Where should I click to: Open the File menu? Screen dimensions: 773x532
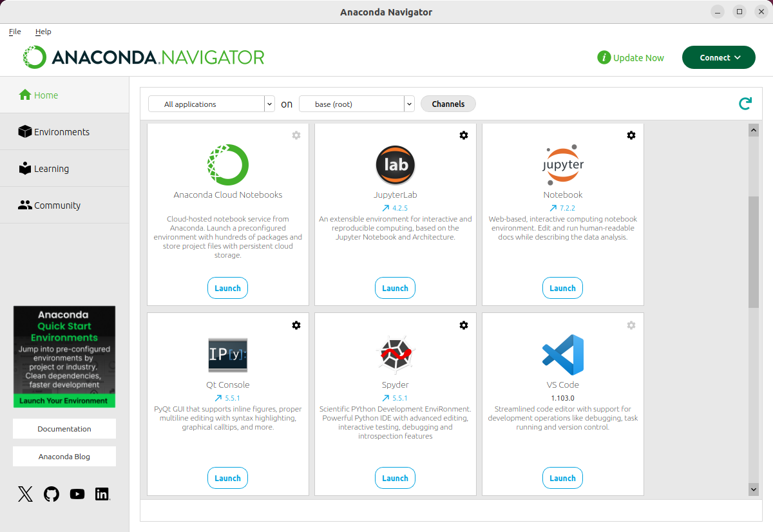[14, 32]
